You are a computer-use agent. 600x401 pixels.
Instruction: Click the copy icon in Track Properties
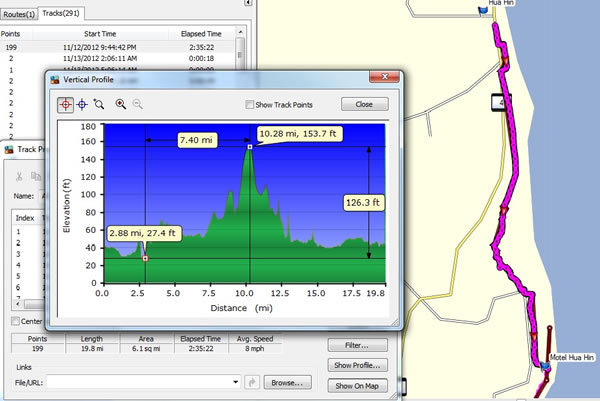pyautogui.click(x=36, y=176)
